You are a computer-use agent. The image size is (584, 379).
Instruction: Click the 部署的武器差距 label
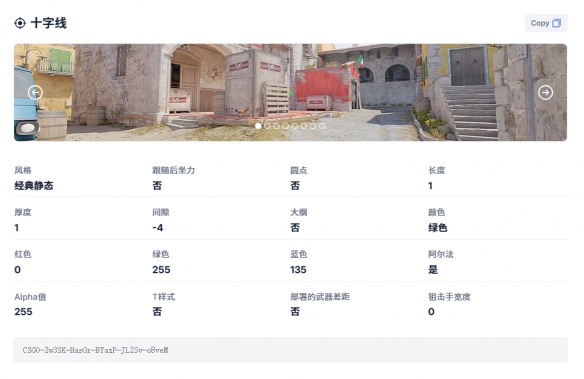320,297
